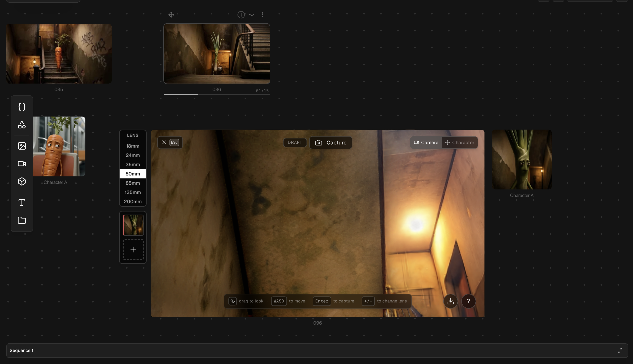Click the 035 shot label
The width and height of the screenshot is (633, 364).
click(59, 90)
